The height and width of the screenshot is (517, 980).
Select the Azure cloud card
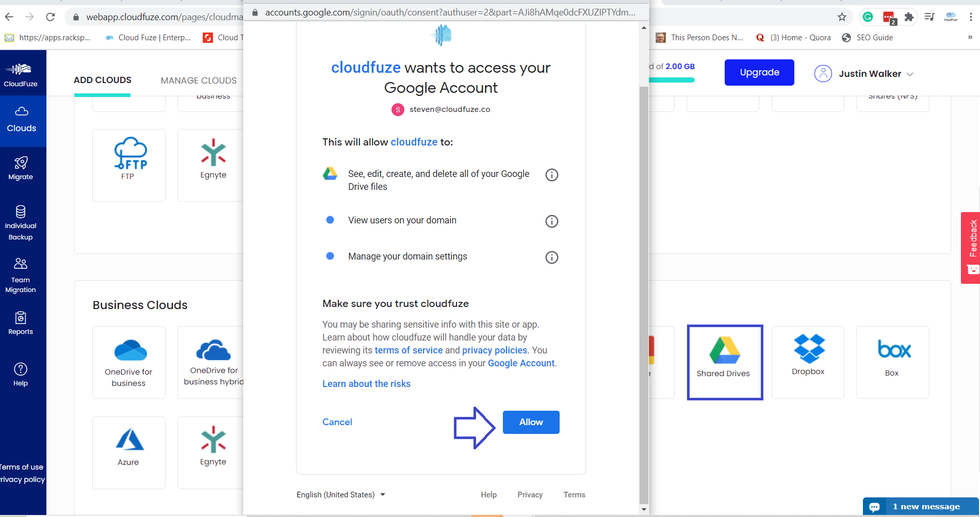(129, 453)
